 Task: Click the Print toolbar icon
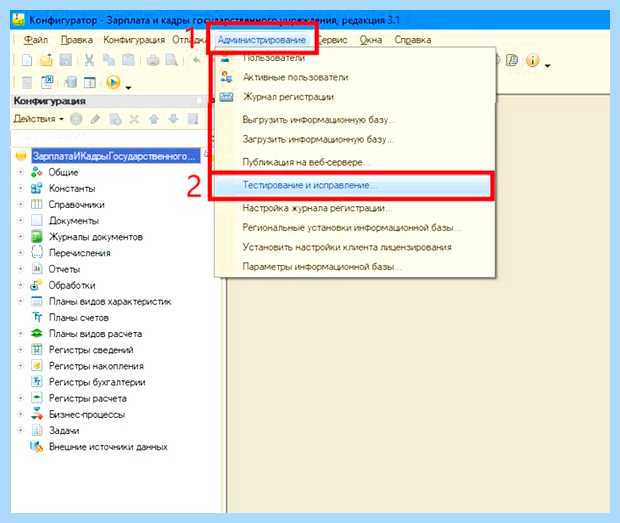click(153, 60)
